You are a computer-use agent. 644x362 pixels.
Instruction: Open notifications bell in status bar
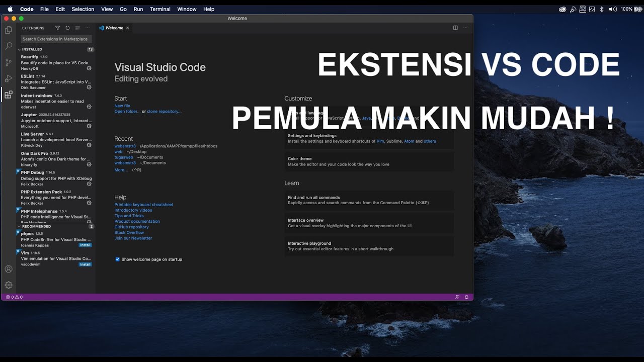click(466, 297)
